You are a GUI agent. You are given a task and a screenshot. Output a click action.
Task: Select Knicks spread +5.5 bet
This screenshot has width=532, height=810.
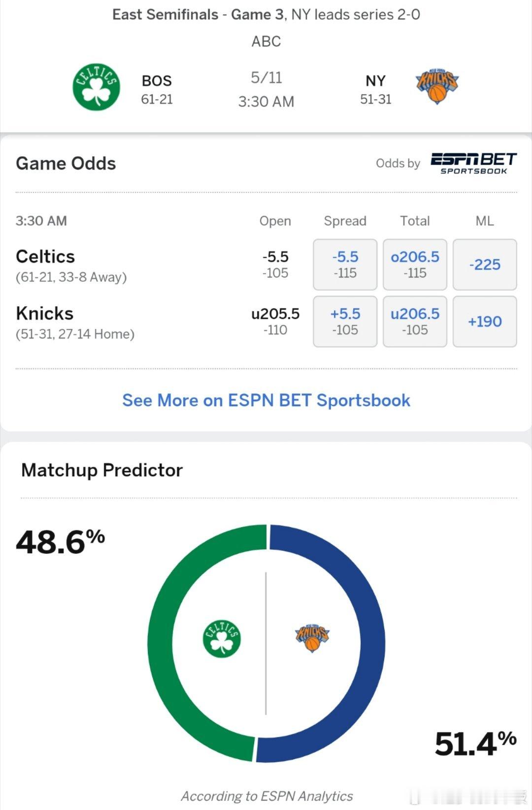click(345, 321)
